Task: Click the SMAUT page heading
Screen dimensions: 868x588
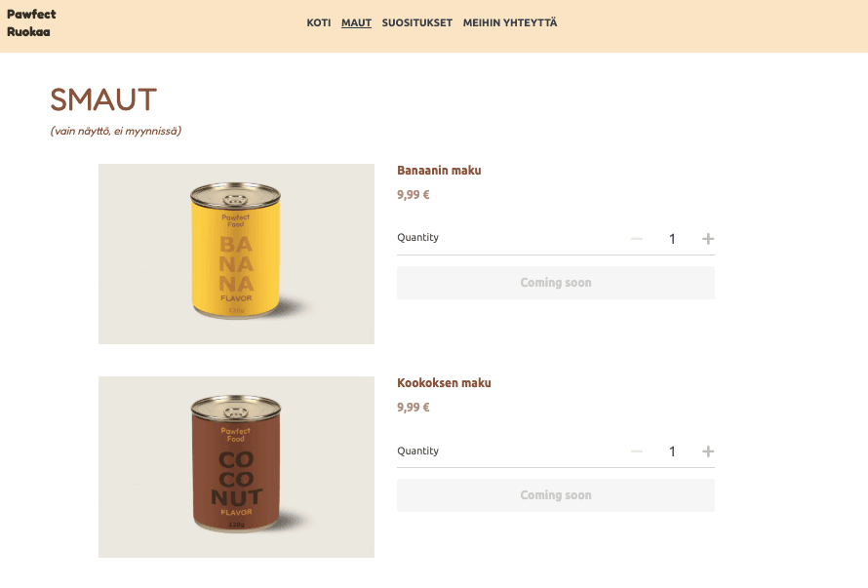Action: coord(103,99)
